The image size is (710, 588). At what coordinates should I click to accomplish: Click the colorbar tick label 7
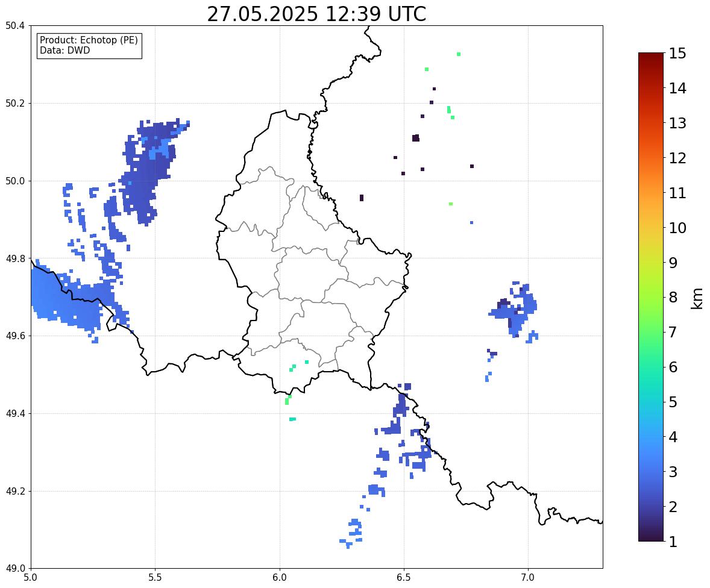(x=673, y=332)
